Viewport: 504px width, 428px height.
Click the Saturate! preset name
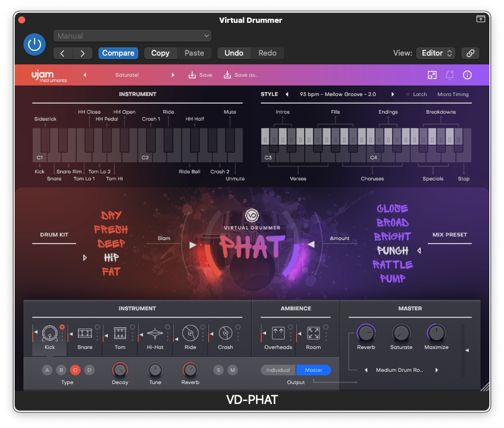(127, 75)
